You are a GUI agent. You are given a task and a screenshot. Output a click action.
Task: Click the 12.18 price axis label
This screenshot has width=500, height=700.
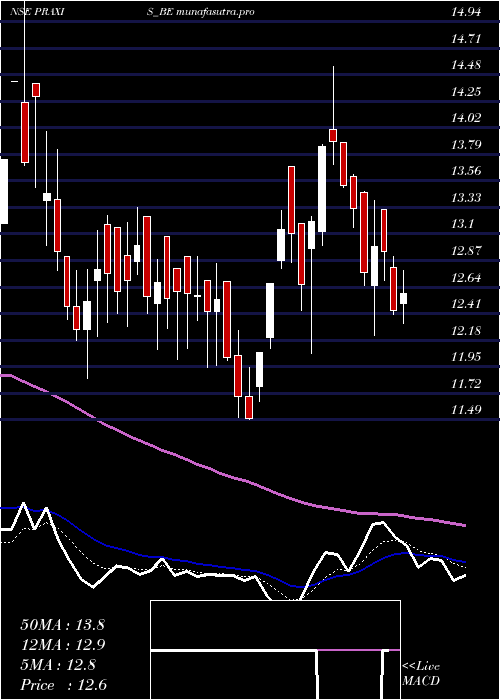click(466, 331)
